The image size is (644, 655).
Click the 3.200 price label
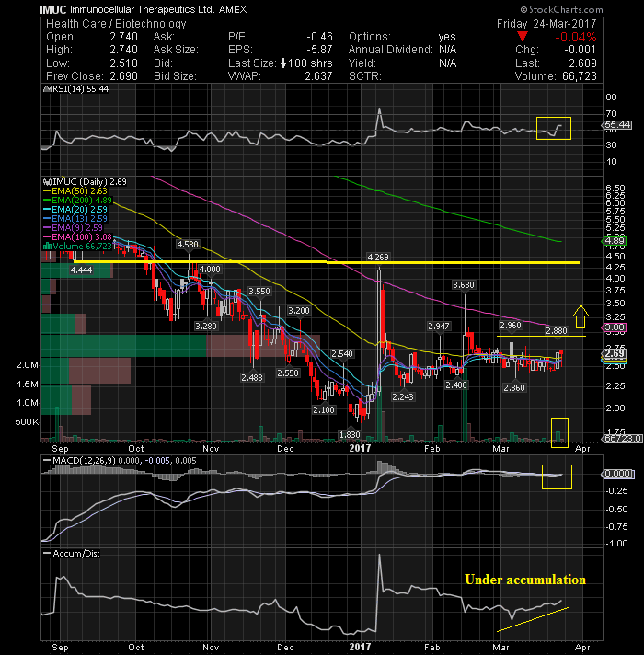point(299,310)
